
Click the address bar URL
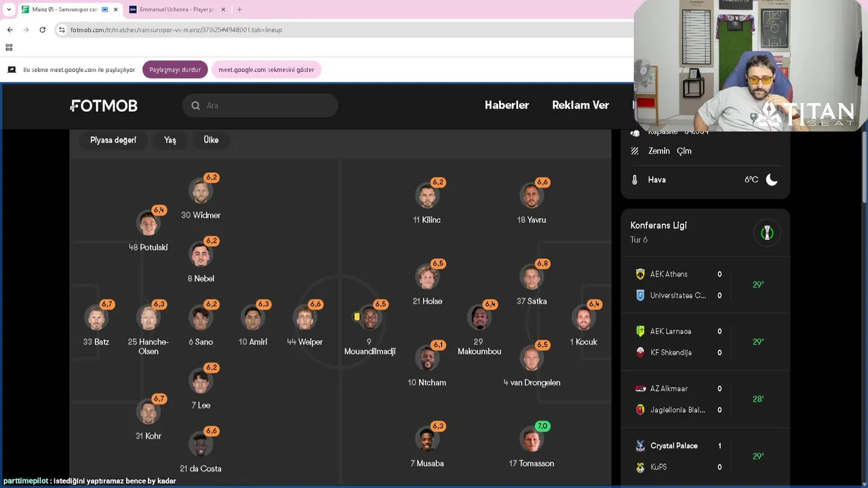click(176, 30)
